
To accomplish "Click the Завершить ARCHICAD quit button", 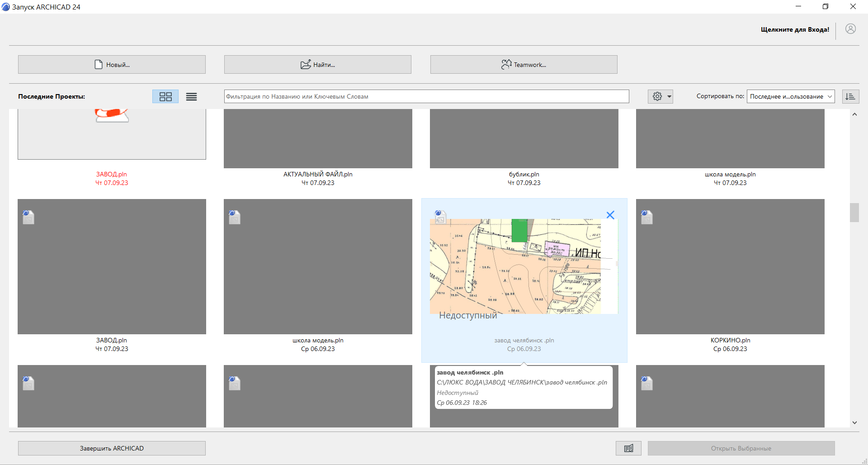I will pos(112,448).
